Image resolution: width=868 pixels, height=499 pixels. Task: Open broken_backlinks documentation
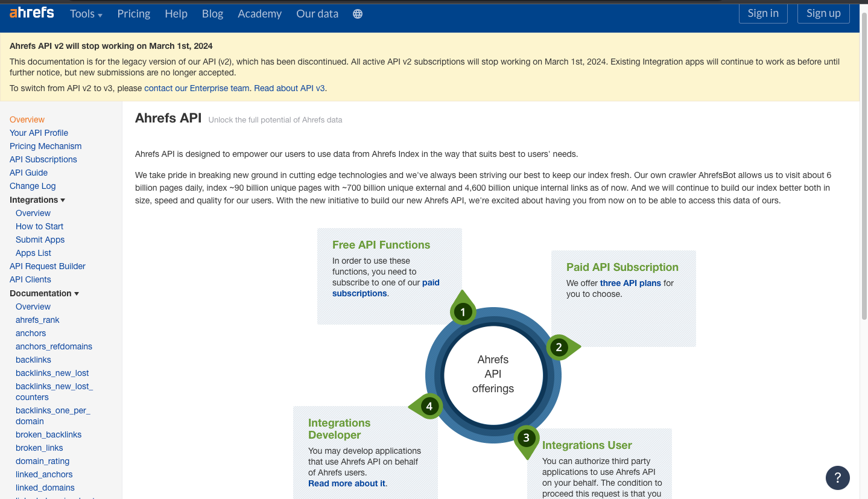click(x=48, y=434)
